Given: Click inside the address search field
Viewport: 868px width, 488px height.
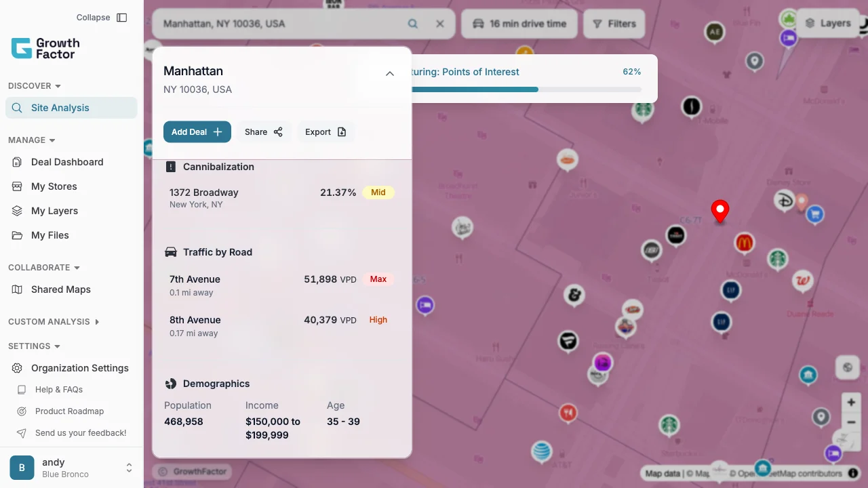Looking at the screenshot, I should pyautogui.click(x=271, y=23).
